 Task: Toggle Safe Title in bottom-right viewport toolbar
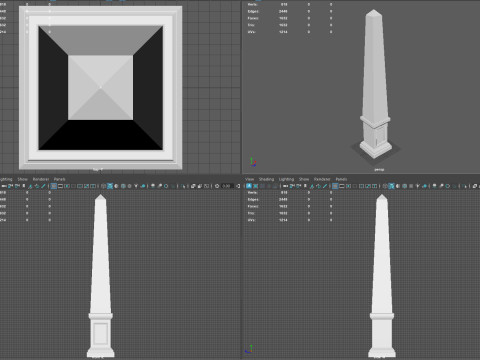[374, 186]
